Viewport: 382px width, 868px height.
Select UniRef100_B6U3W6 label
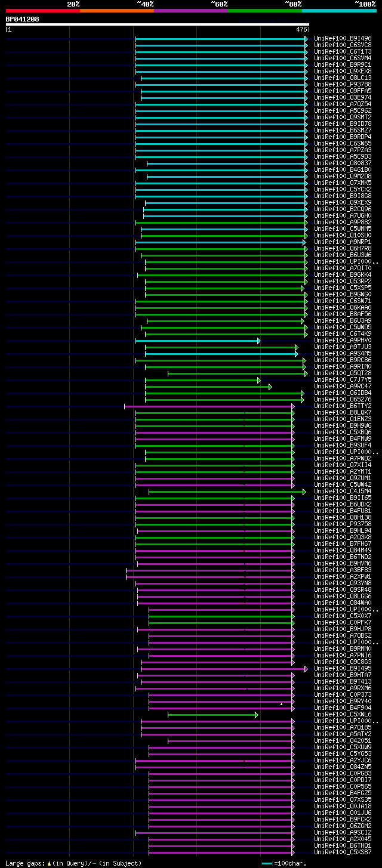click(343, 255)
